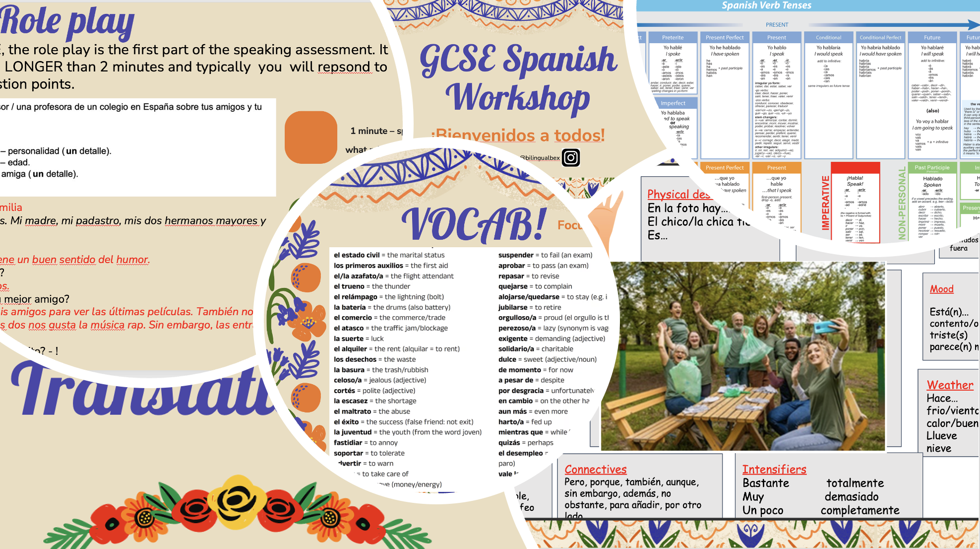Screen dimensions: 980x549
Task: Click the red Mood heading
Action: point(941,289)
